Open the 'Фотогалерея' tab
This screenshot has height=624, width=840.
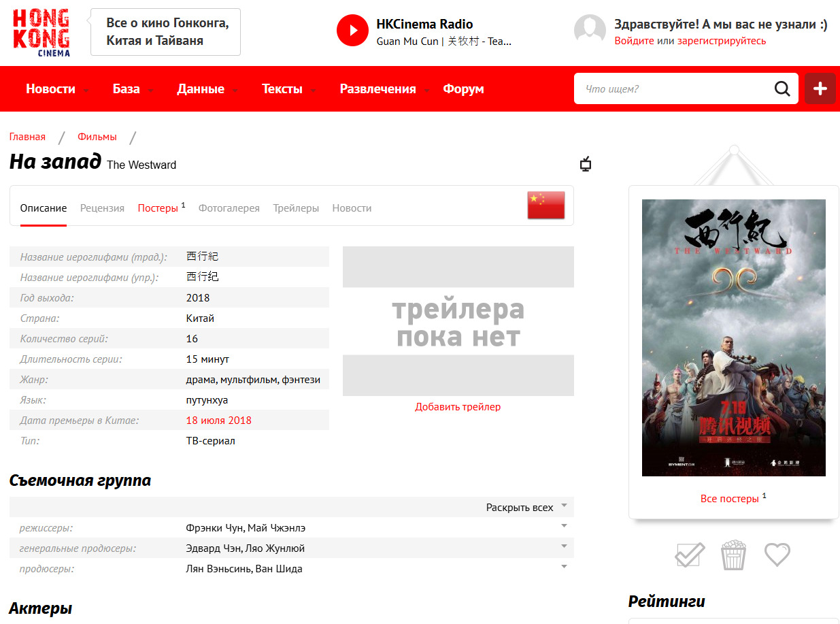229,208
